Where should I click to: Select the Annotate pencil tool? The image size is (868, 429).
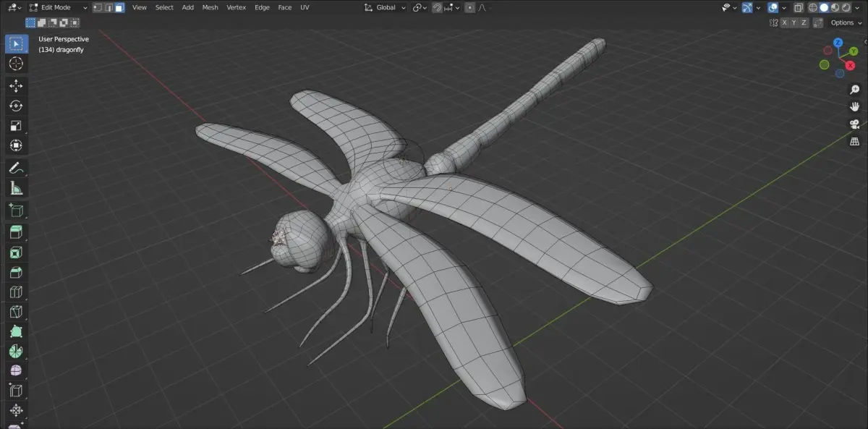point(16,168)
